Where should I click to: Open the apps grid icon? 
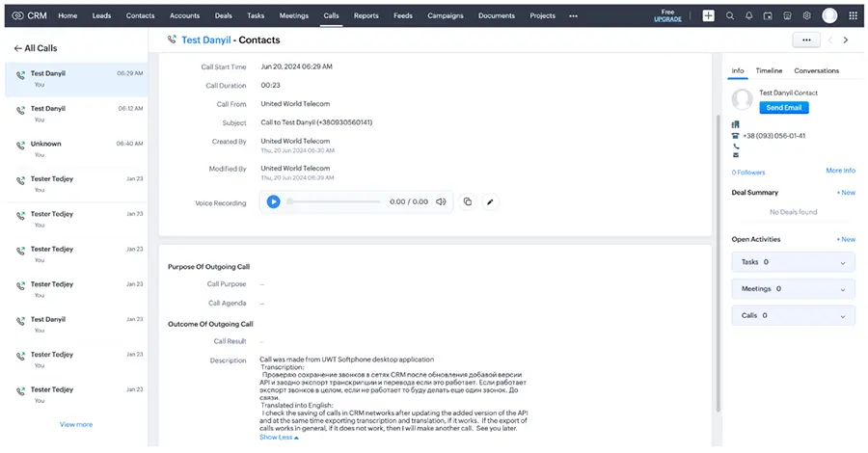[854, 16]
